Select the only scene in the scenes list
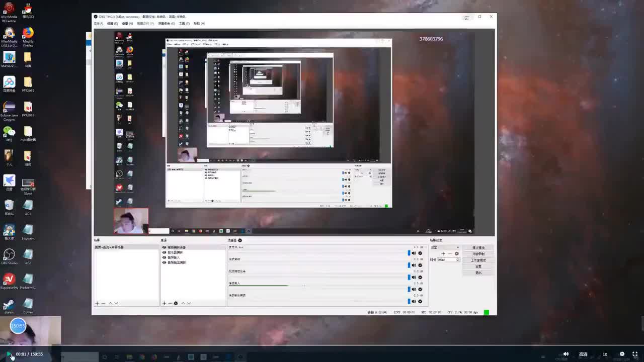This screenshot has width=644, height=362. pos(126,247)
